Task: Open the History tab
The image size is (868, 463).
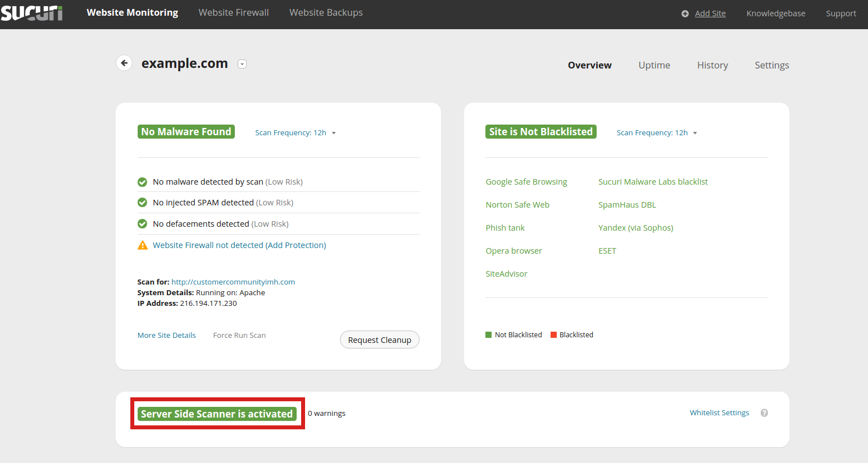Action: click(712, 65)
